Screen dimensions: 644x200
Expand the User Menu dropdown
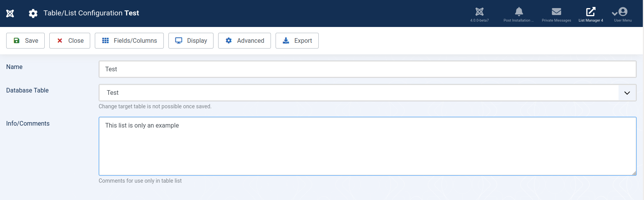coord(622,15)
